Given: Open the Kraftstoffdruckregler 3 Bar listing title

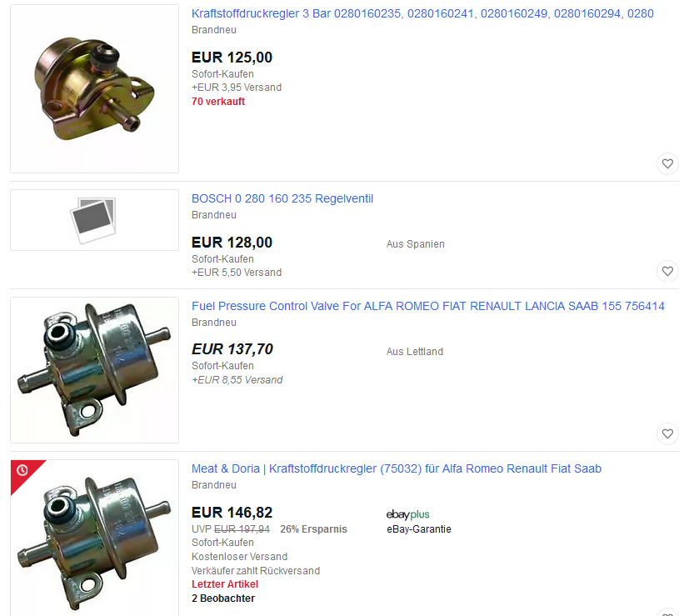Looking at the screenshot, I should pyautogui.click(x=422, y=13).
